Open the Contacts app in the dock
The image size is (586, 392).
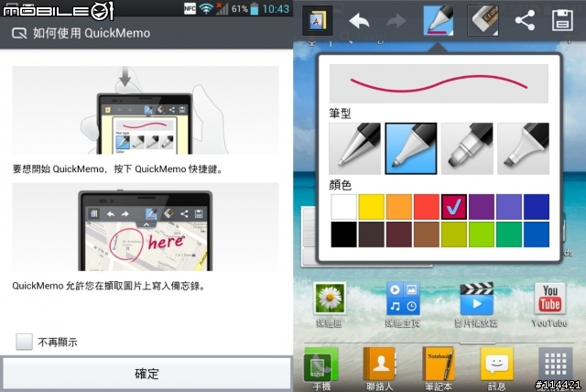click(379, 369)
